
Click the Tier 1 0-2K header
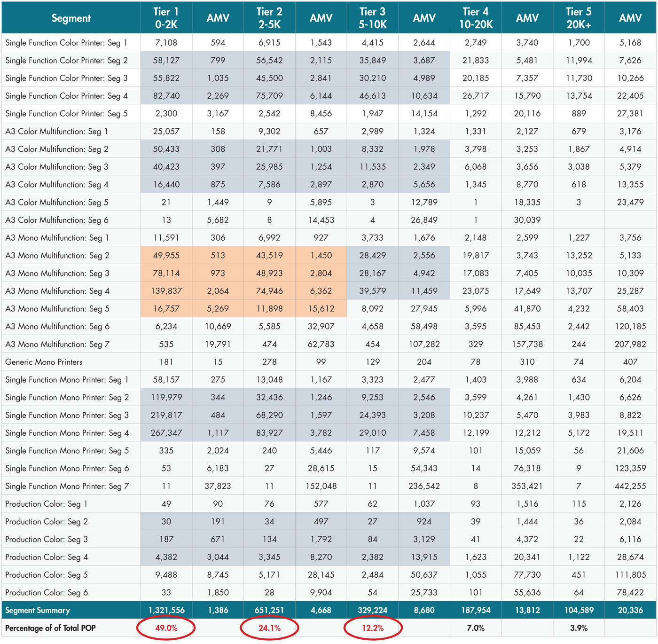pos(166,18)
